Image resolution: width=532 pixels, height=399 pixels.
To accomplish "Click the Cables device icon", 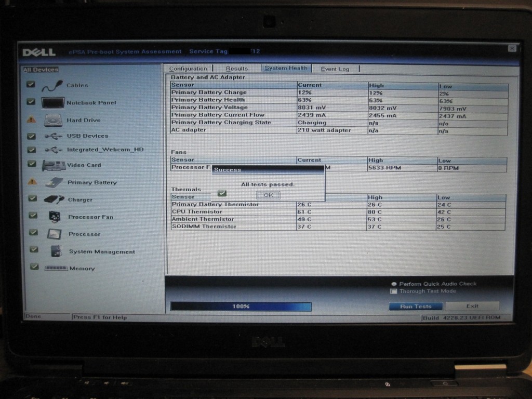I will [x=52, y=86].
